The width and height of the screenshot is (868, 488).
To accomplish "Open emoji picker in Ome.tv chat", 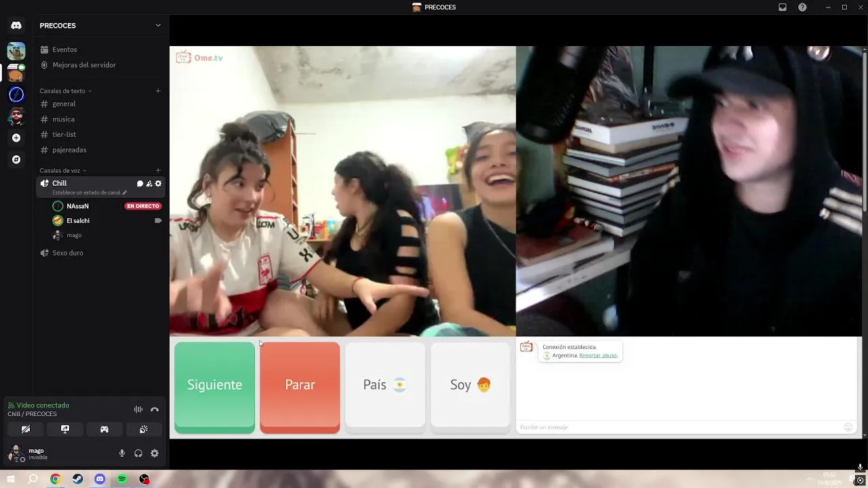I will [x=848, y=427].
